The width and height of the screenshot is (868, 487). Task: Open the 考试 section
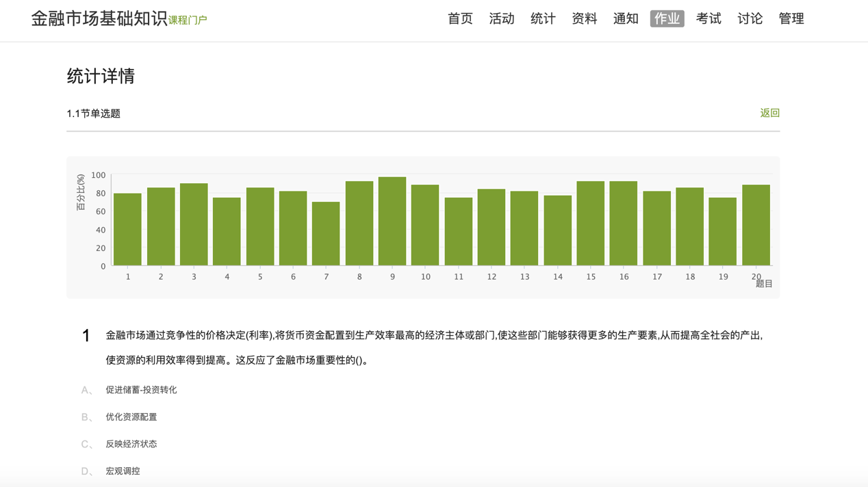click(x=709, y=19)
